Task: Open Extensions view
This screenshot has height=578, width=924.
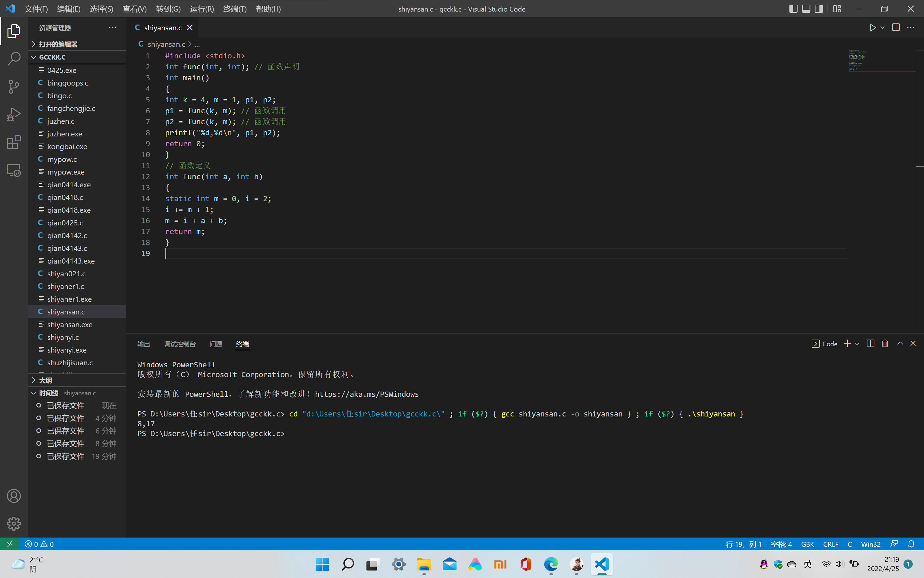Action: [x=14, y=142]
